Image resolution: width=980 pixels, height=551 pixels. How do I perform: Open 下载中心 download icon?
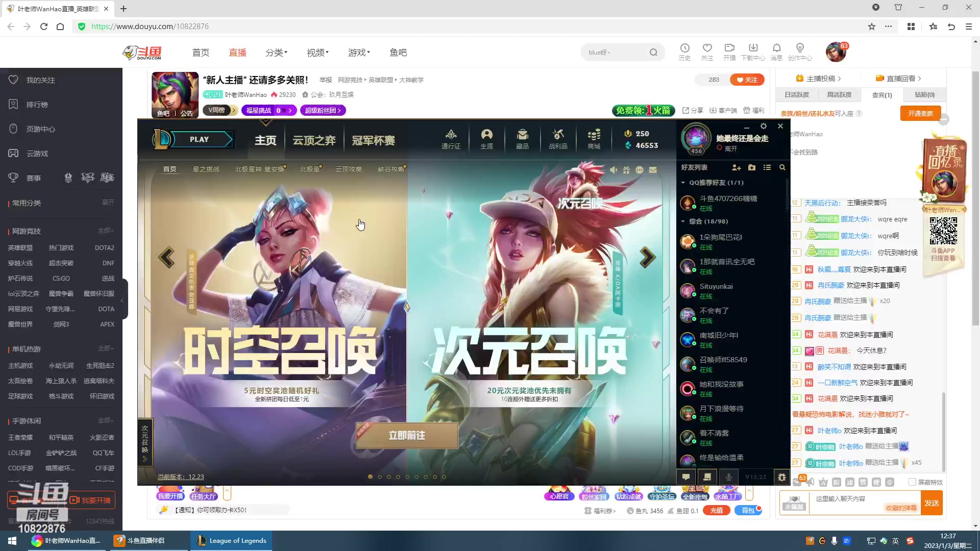pos(753,52)
